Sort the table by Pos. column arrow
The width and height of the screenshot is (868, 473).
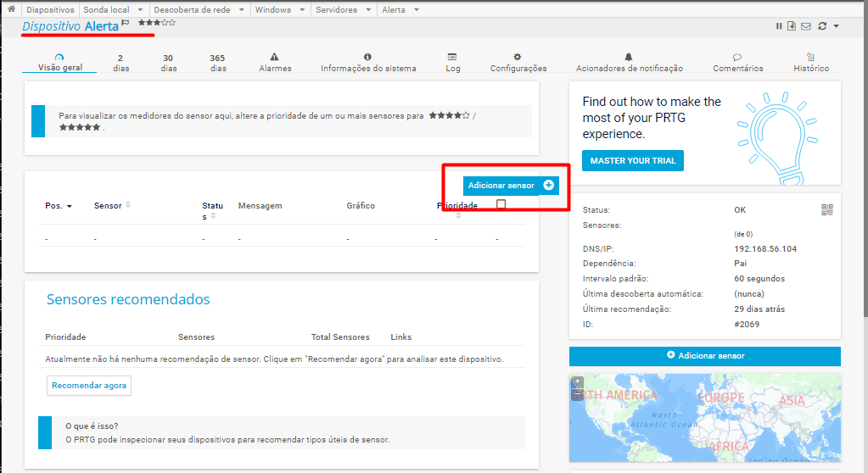pos(70,206)
